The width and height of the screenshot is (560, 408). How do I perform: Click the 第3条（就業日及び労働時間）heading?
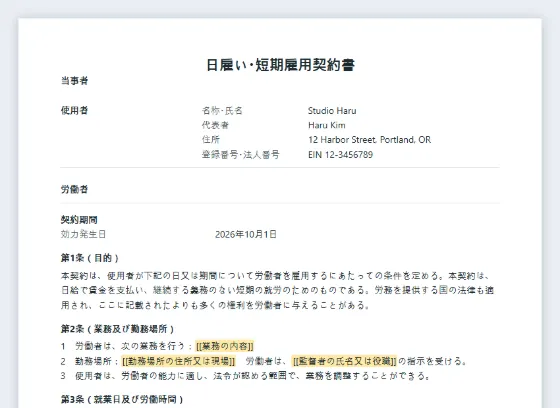[x=122, y=399]
